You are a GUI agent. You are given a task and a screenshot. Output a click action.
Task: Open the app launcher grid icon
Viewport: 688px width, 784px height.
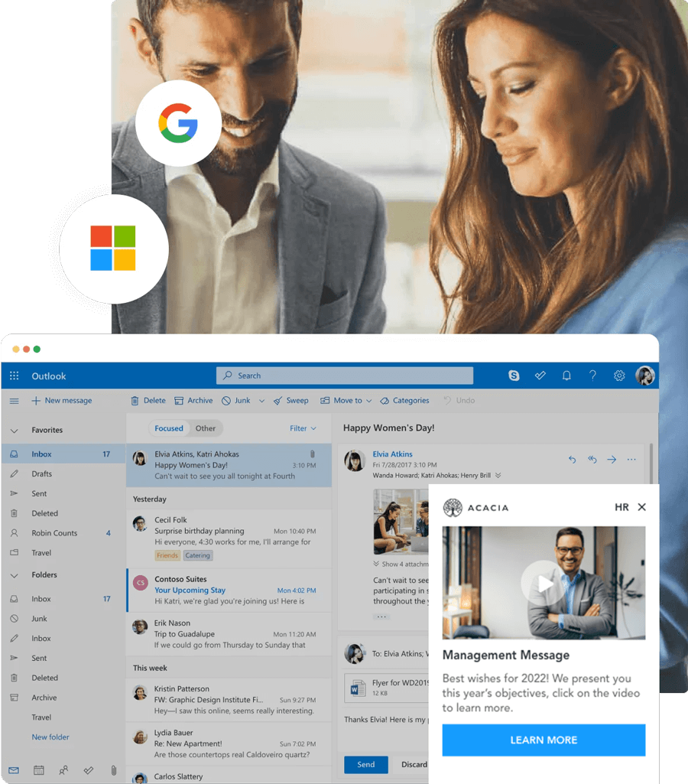pos(14,376)
